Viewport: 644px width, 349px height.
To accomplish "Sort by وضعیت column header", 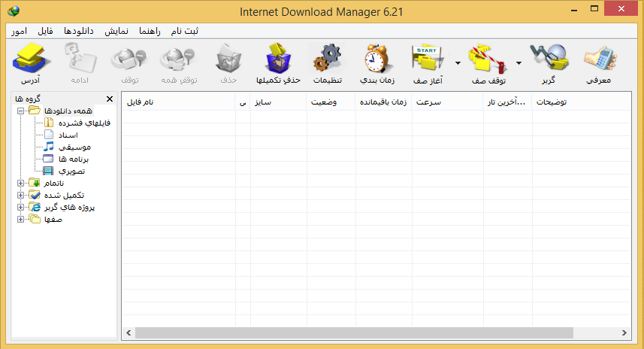I will 331,102.
